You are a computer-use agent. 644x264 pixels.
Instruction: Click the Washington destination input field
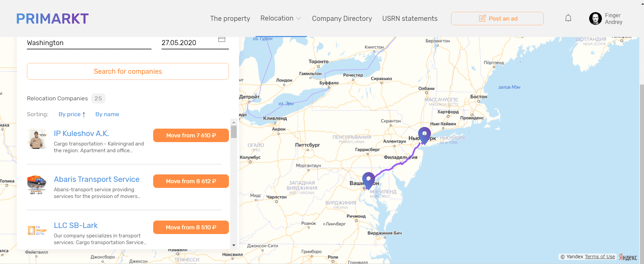[x=89, y=43]
